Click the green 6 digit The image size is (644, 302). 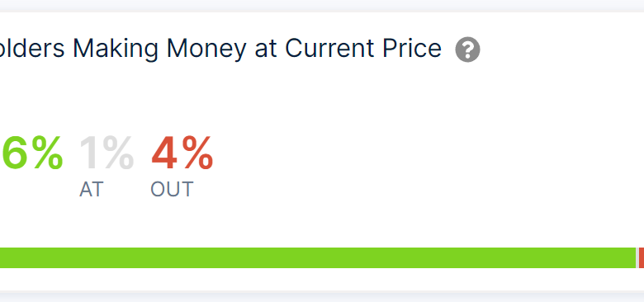pyautogui.click(x=12, y=153)
